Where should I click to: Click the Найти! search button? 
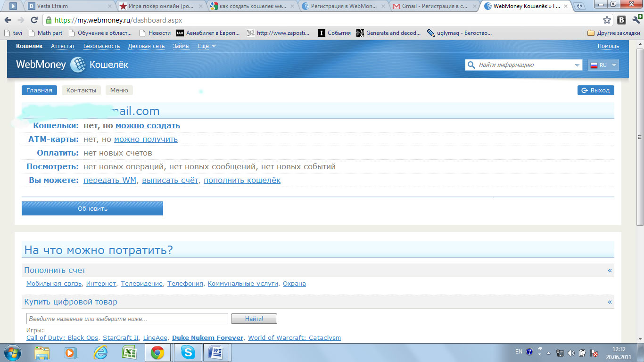pos(254,319)
